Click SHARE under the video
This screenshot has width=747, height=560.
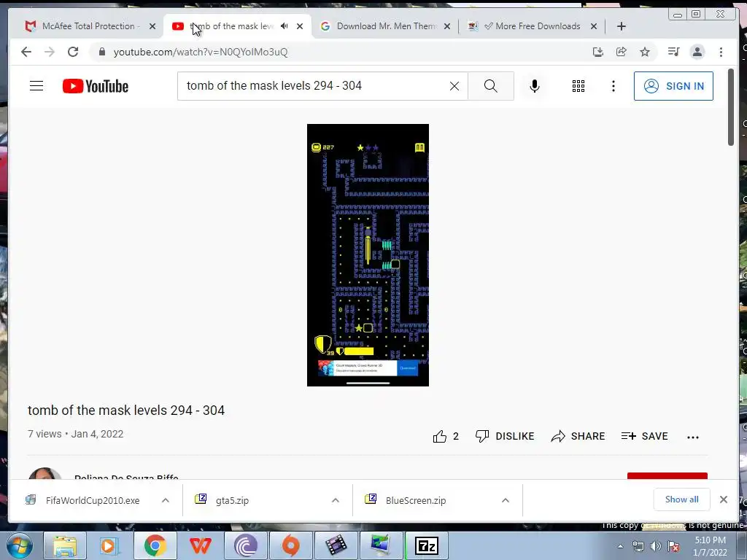coord(578,436)
